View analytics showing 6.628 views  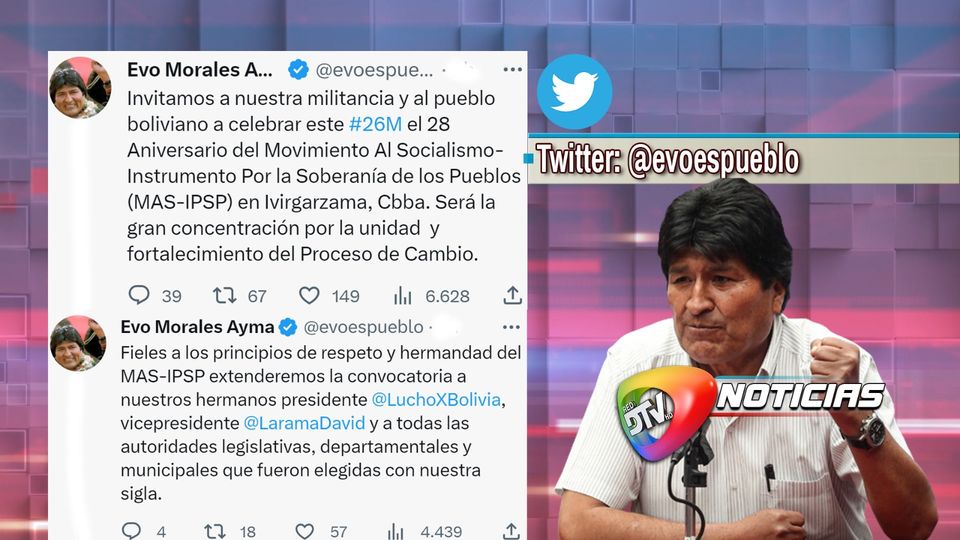[402, 296]
